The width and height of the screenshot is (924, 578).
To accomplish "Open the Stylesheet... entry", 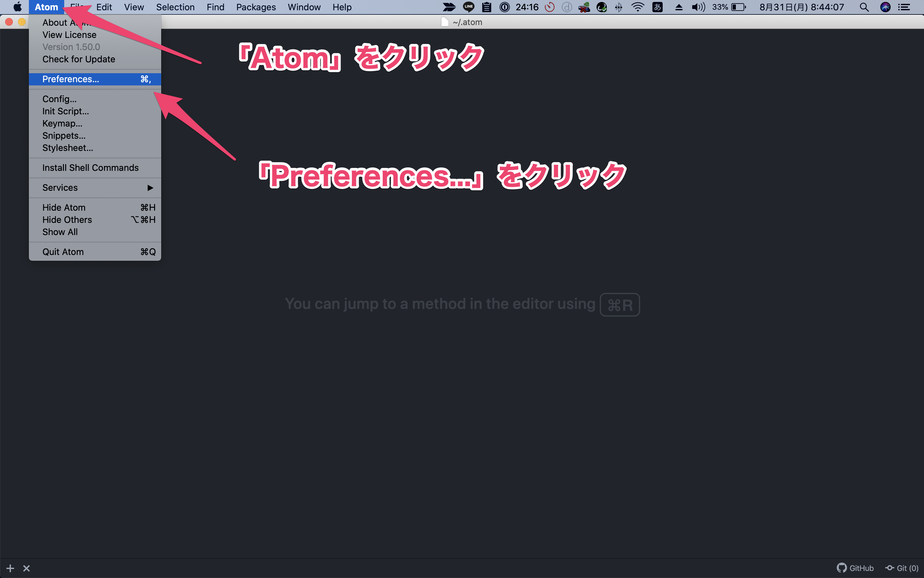I will click(68, 148).
